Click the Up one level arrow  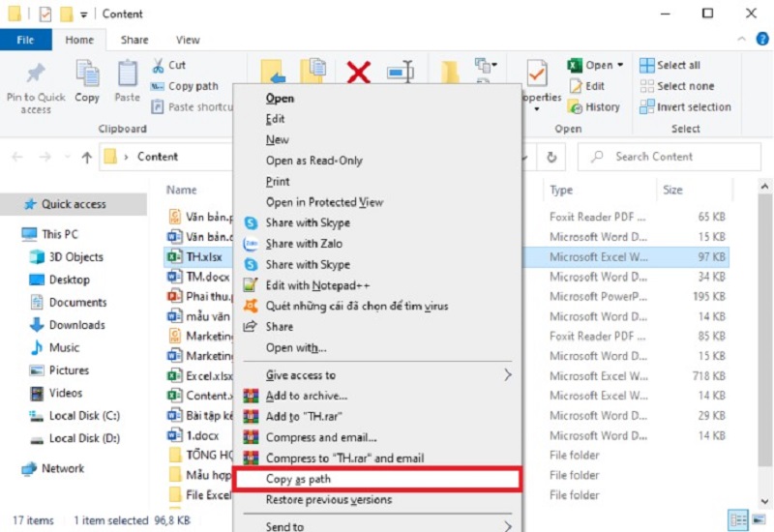point(87,157)
